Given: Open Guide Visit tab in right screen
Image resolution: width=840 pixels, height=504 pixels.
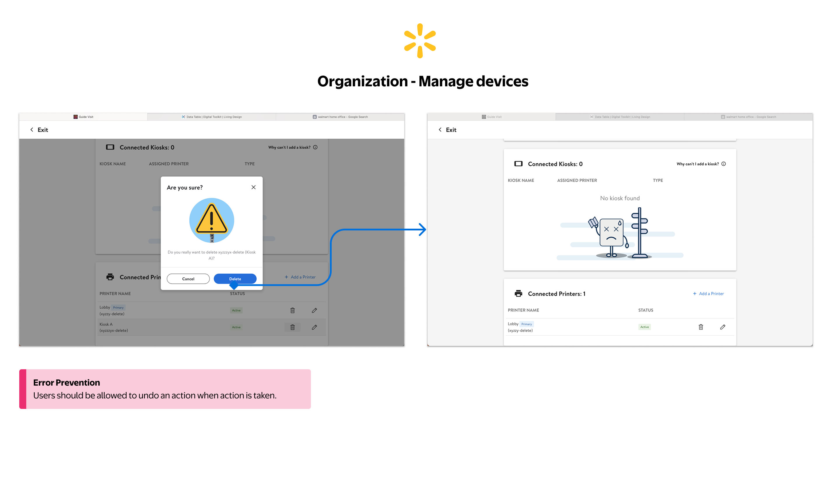Looking at the screenshot, I should coord(491,117).
